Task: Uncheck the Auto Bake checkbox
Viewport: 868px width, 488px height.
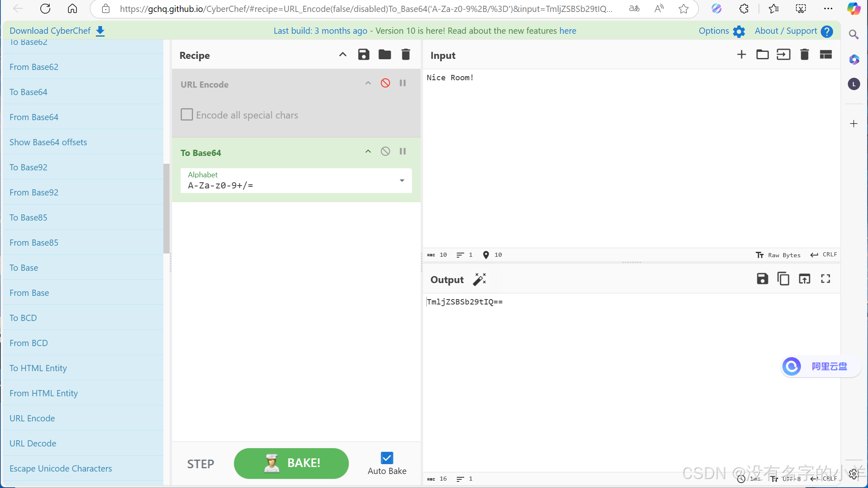Action: [x=387, y=458]
